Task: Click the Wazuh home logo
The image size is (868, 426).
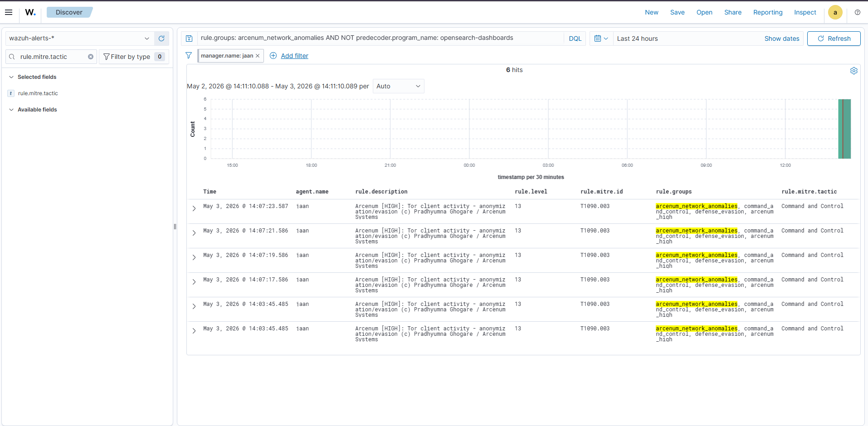Action: (x=30, y=12)
